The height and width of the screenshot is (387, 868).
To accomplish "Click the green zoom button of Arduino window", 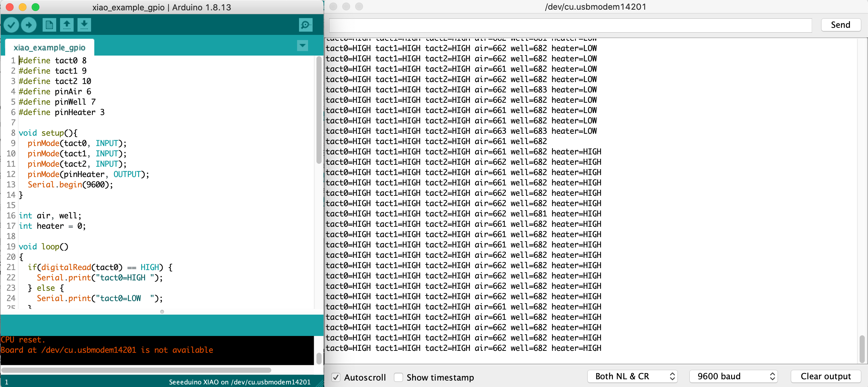I will [36, 7].
